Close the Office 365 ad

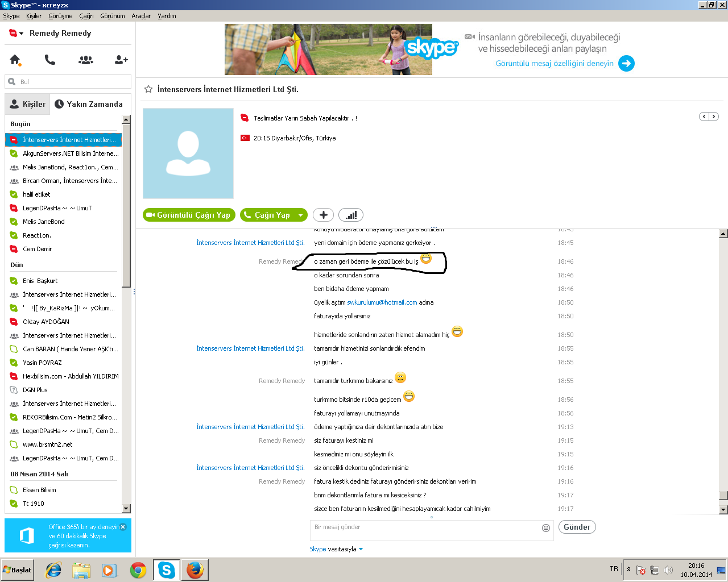[x=123, y=527]
